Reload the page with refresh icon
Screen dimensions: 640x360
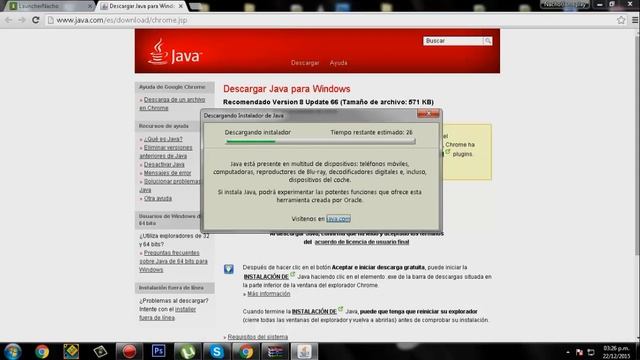(36, 20)
